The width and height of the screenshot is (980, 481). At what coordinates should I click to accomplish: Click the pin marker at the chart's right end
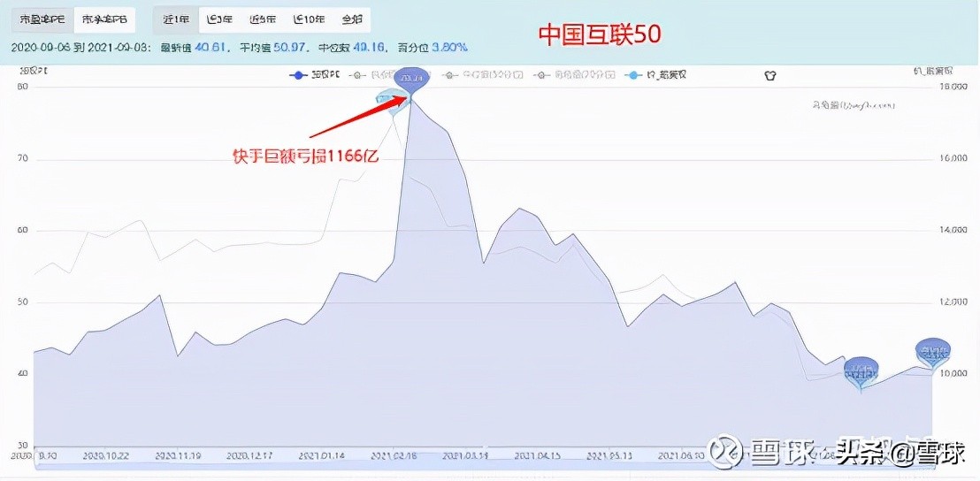tap(932, 353)
